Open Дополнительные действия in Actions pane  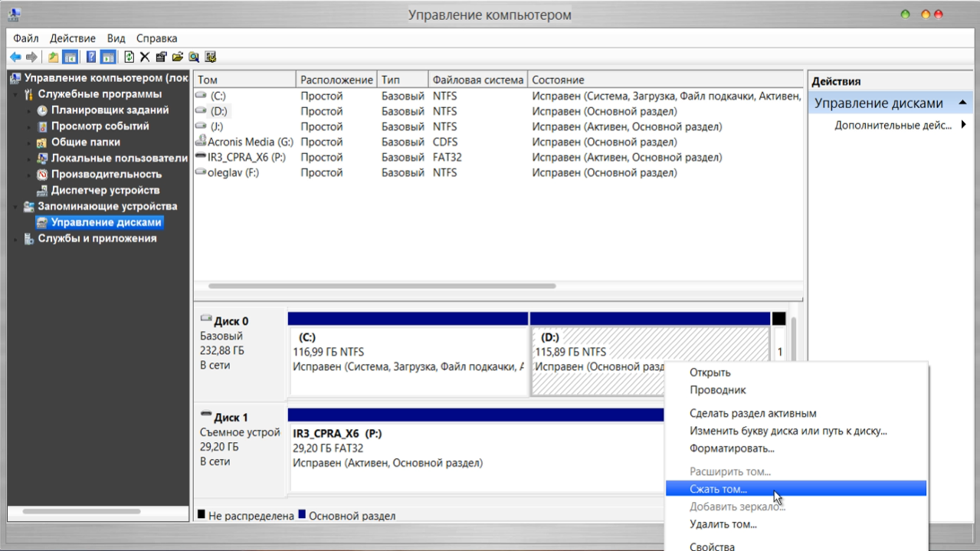(893, 125)
